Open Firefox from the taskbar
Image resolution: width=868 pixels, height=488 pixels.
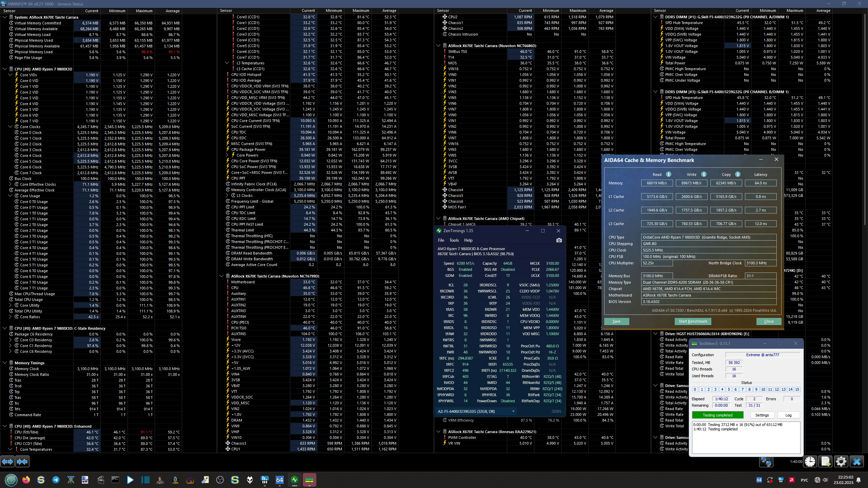point(26,480)
